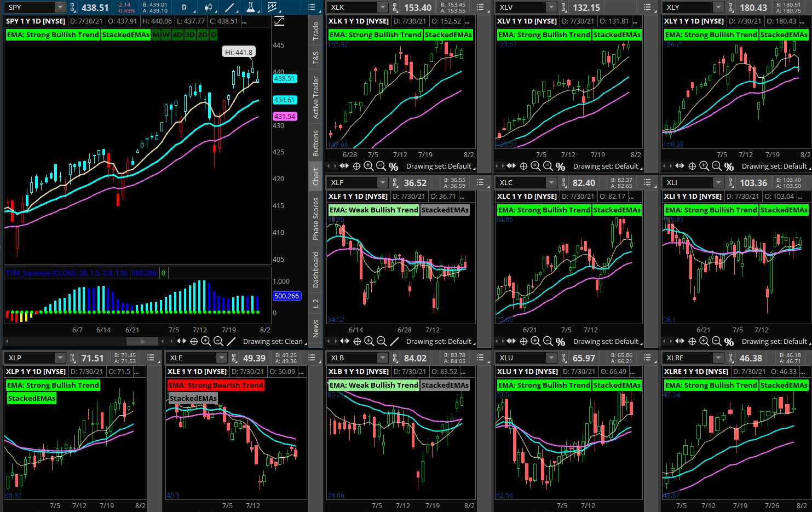Toggle percent view on XLK chart

(x=394, y=166)
